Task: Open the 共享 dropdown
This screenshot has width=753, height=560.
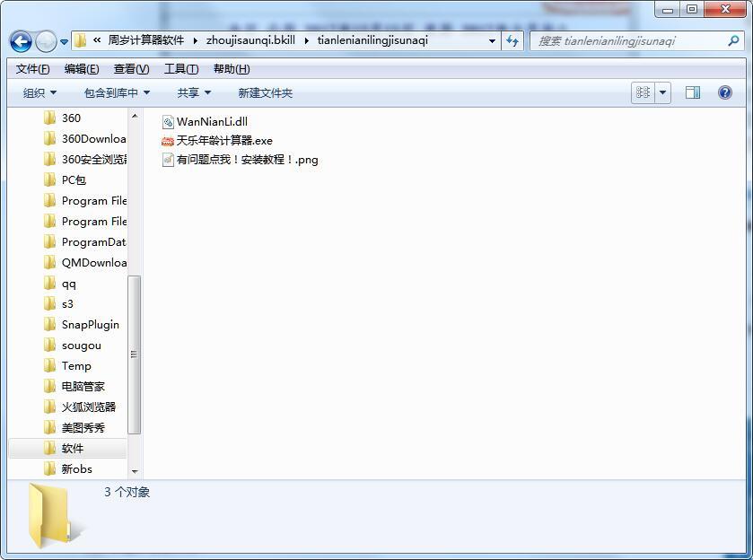Action: point(194,92)
